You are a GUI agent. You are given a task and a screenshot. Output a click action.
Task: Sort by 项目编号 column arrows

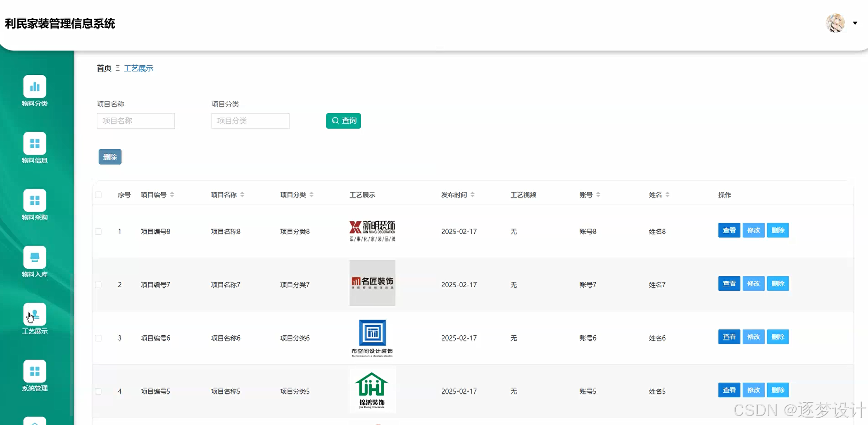pyautogui.click(x=172, y=195)
